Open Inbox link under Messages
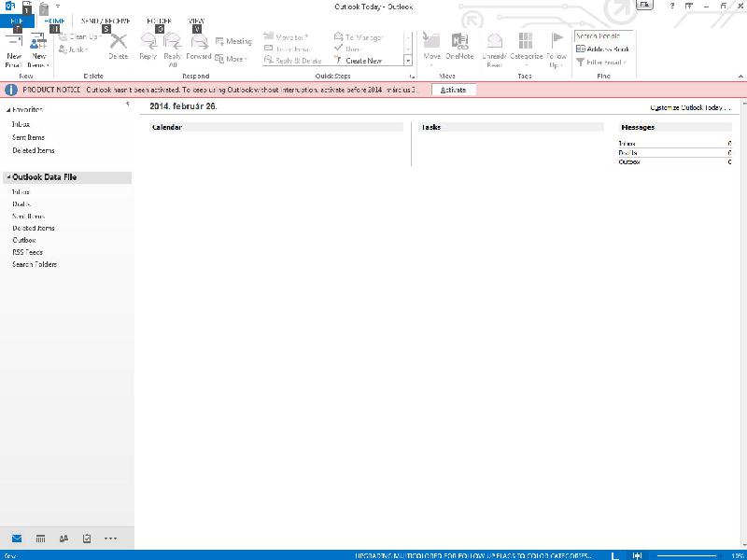 627,144
